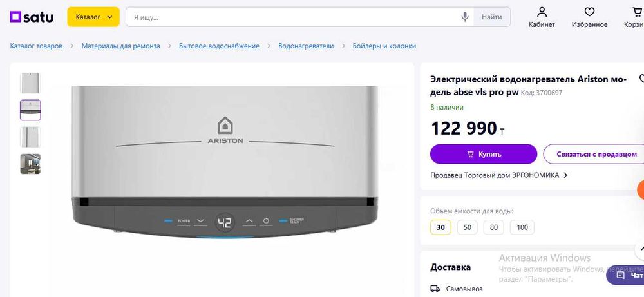
Task: Open seller Торговый дом ЭРГОНОМИКА details
Action: [x=498, y=175]
